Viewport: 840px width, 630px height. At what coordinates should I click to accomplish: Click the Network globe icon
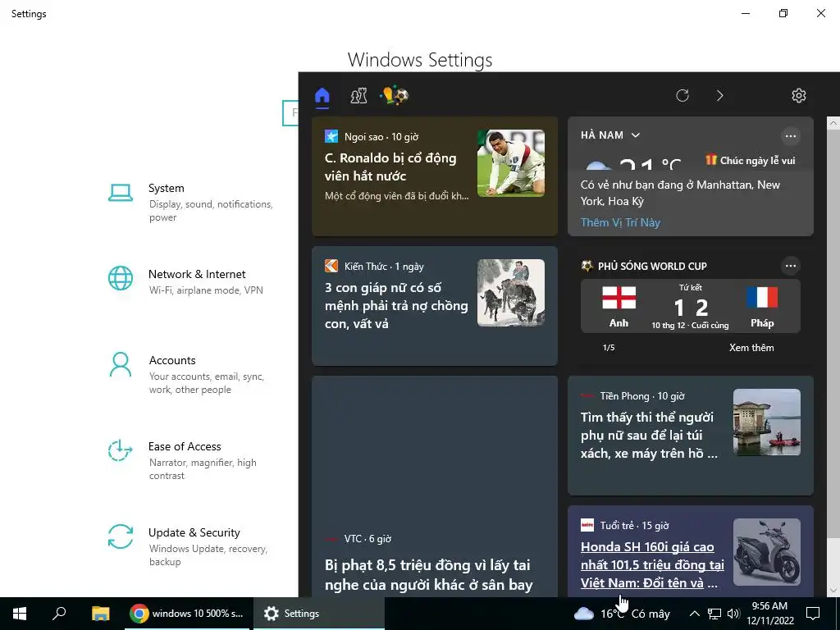pyautogui.click(x=121, y=279)
